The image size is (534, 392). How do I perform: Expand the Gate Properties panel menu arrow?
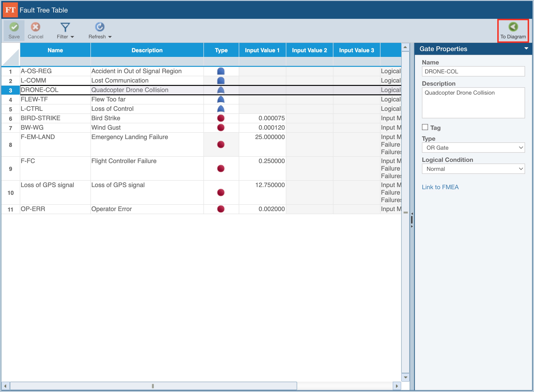click(526, 48)
